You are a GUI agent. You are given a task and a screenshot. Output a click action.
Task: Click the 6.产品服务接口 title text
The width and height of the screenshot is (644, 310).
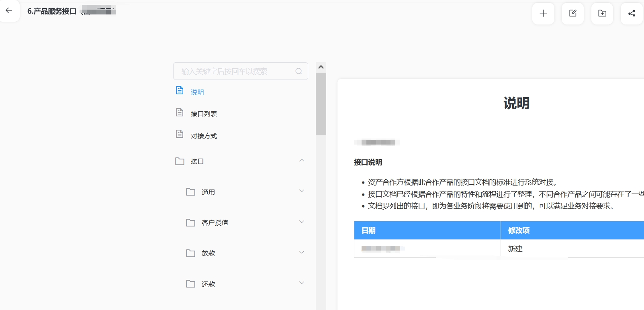[52, 11]
